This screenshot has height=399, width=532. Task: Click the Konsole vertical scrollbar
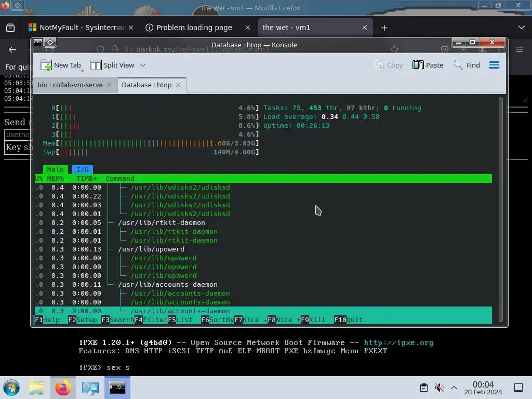[x=500, y=209]
